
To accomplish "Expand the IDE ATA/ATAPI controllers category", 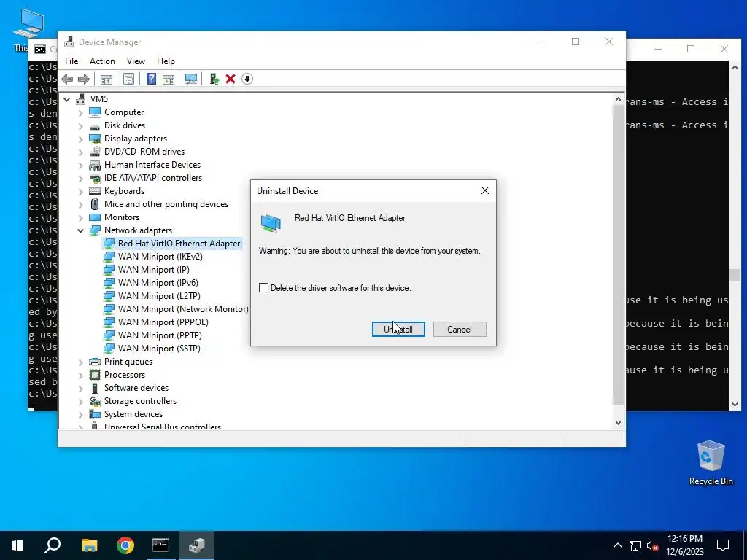I will click(x=80, y=178).
